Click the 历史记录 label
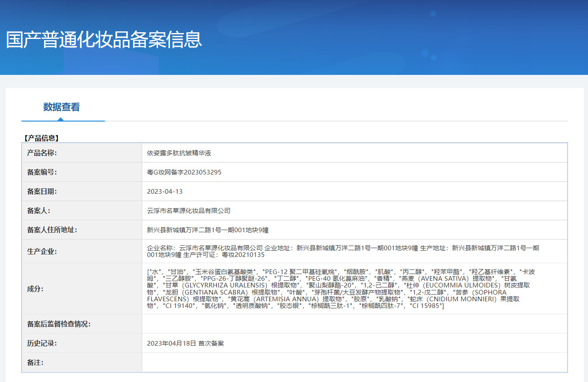The height and width of the screenshot is (382, 588). tap(42, 344)
